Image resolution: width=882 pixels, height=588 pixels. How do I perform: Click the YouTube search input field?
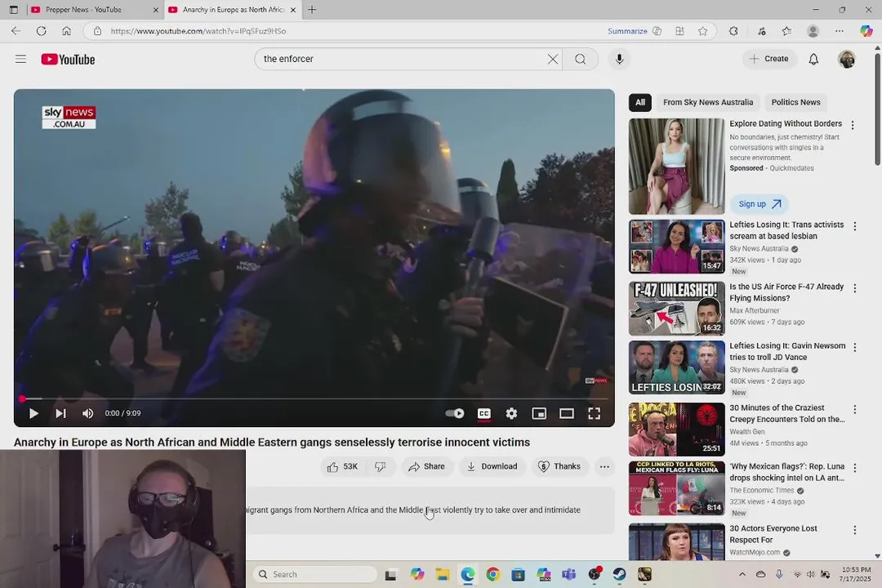[x=402, y=59]
